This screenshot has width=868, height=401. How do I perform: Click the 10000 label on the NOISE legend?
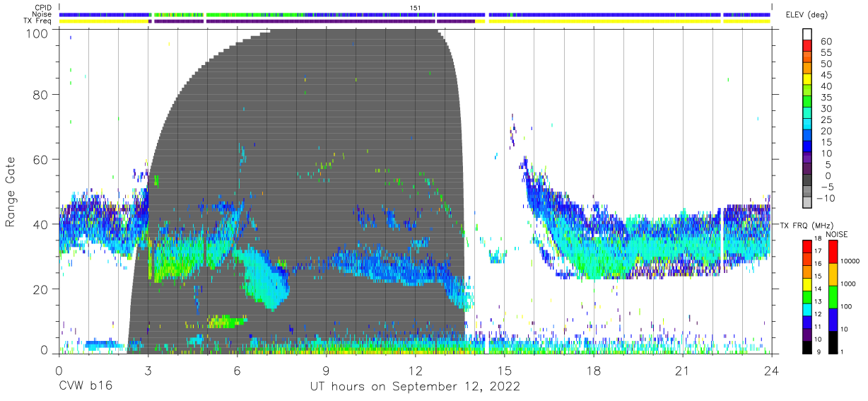(850, 262)
